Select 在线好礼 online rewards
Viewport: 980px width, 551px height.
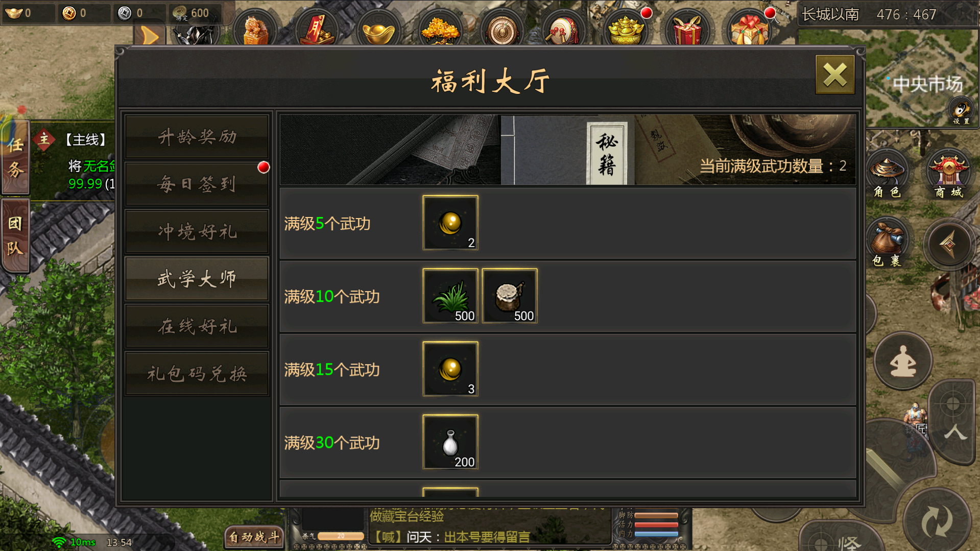pyautogui.click(x=197, y=326)
